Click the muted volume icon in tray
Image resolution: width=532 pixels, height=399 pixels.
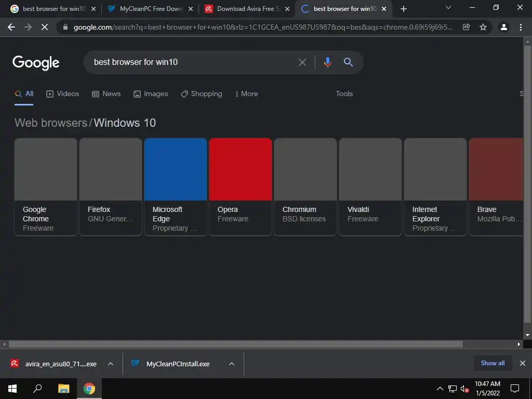[x=464, y=389]
